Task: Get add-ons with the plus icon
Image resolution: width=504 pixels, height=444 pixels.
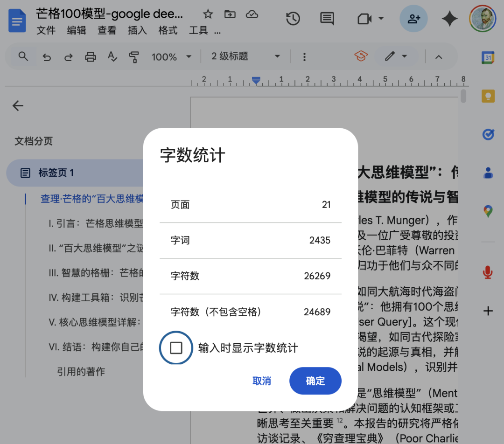Action: pyautogui.click(x=488, y=311)
